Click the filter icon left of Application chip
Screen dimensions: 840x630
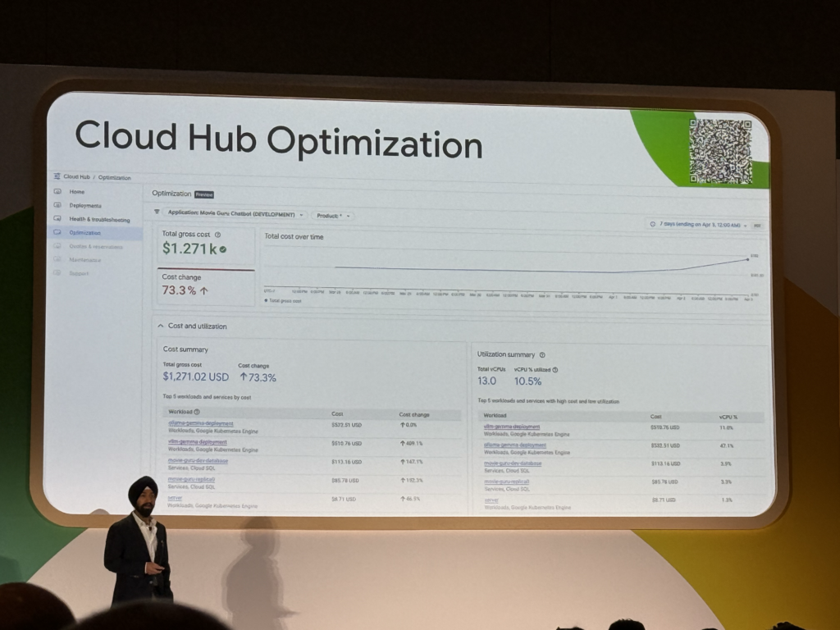click(157, 212)
